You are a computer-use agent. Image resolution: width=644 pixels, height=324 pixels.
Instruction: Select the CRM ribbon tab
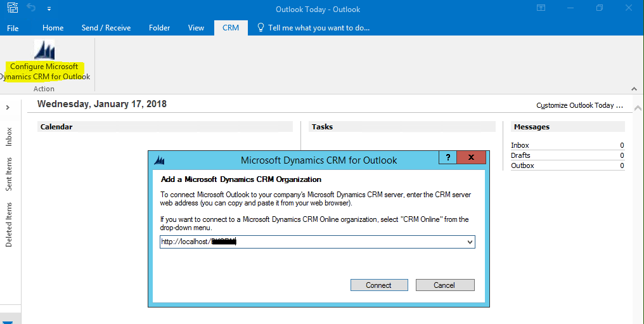tap(231, 28)
